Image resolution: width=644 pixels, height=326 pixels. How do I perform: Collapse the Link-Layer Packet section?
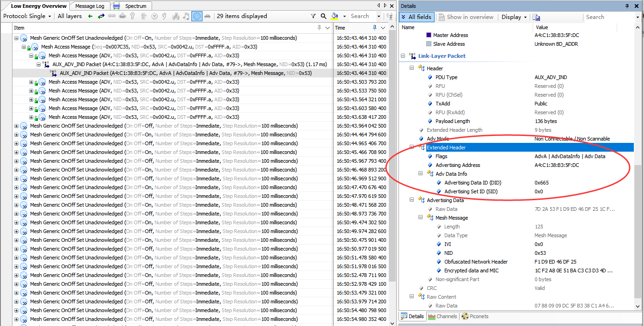point(403,56)
